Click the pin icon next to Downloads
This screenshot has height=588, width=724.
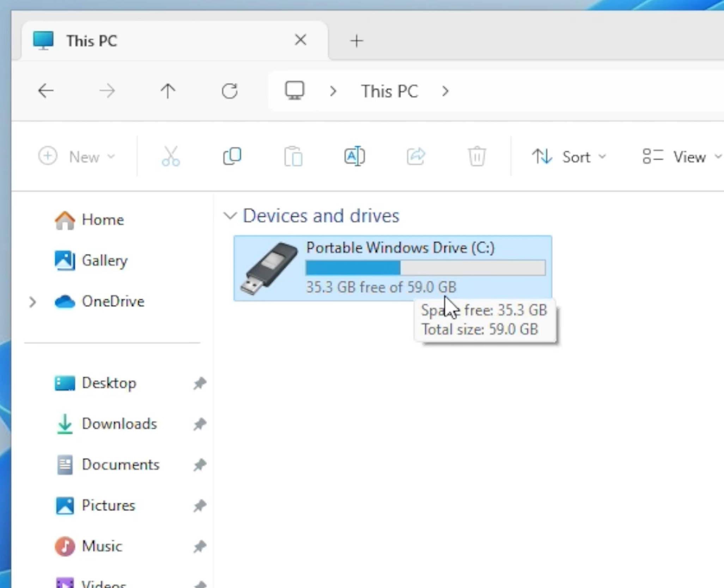click(200, 424)
